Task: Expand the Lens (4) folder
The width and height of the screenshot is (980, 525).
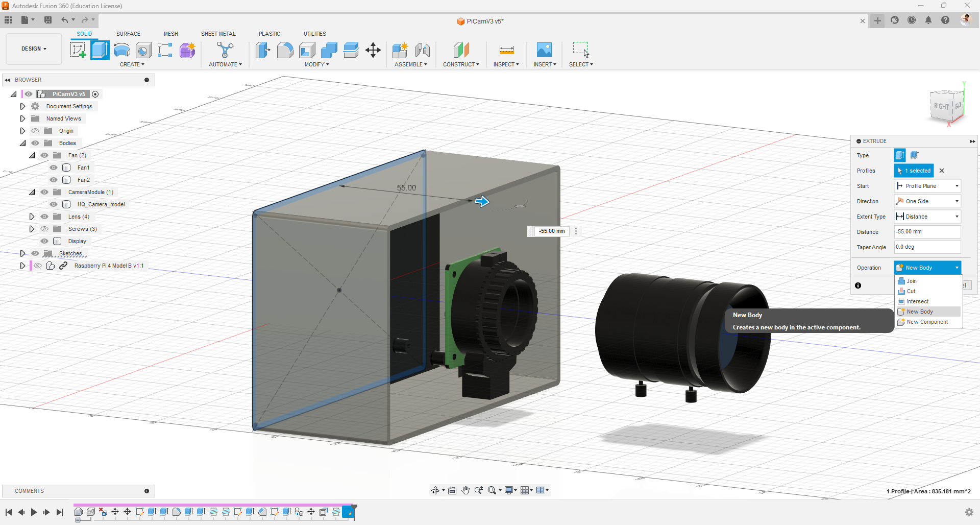Action: (32, 217)
